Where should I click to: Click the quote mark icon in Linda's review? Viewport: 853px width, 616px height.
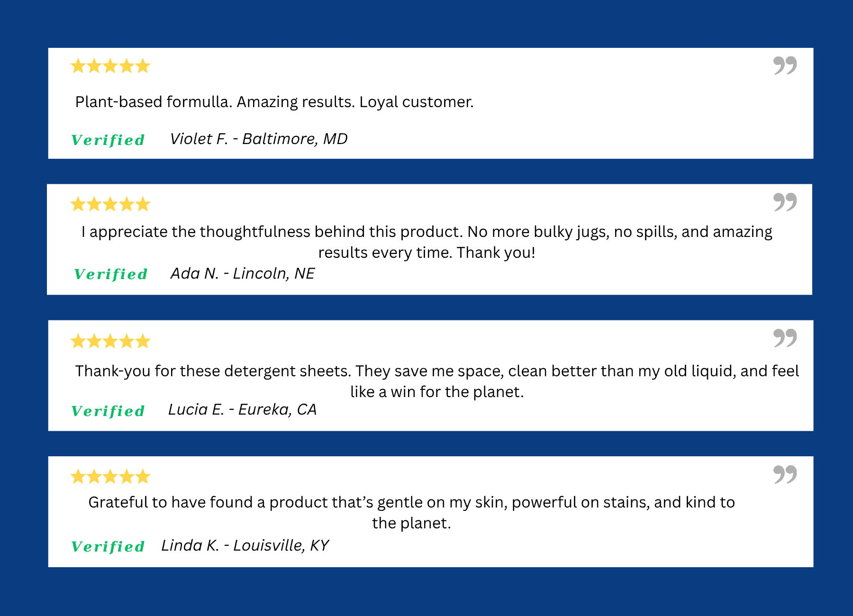[x=785, y=474]
